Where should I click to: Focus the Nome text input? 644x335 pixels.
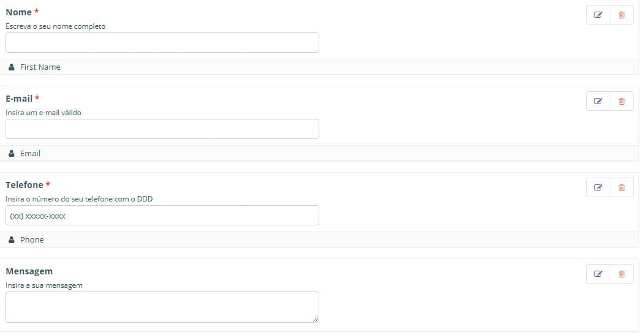(162, 43)
